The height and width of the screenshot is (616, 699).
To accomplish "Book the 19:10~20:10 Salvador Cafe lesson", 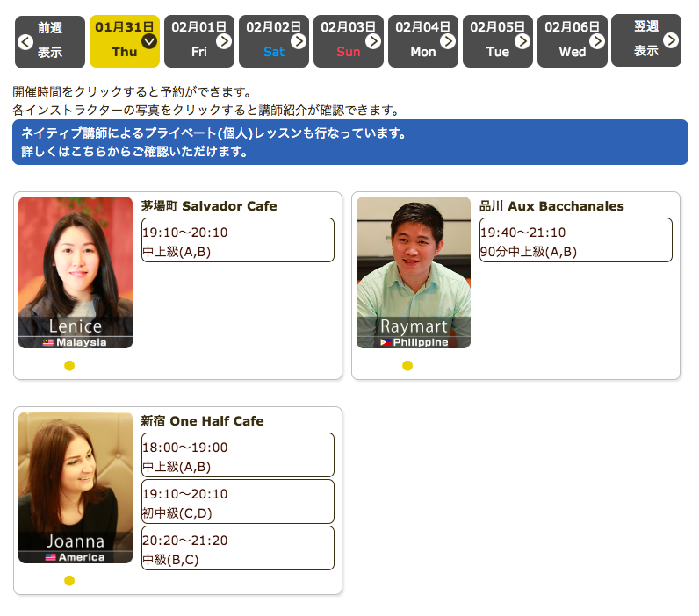I will (238, 240).
